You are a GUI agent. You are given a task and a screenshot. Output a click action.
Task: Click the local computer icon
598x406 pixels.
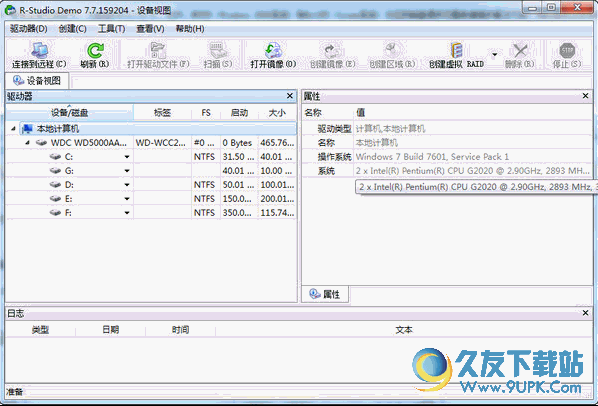[x=27, y=129]
